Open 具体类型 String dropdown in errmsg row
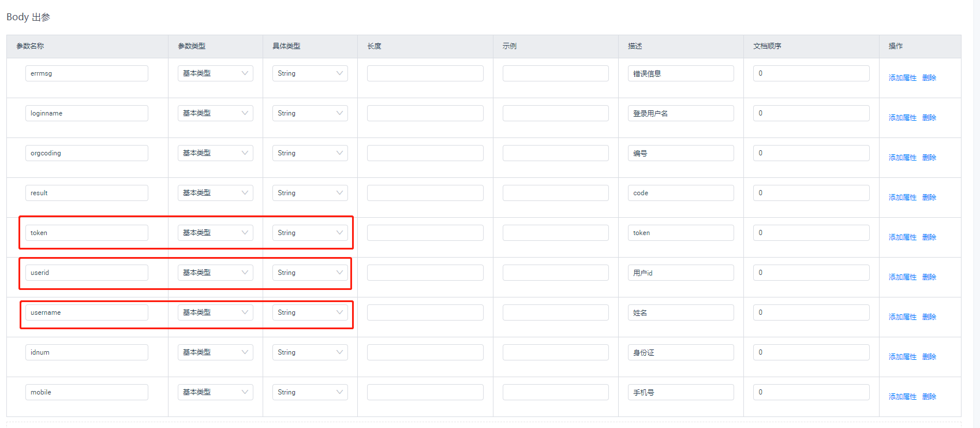The width and height of the screenshot is (980, 428). [x=310, y=73]
